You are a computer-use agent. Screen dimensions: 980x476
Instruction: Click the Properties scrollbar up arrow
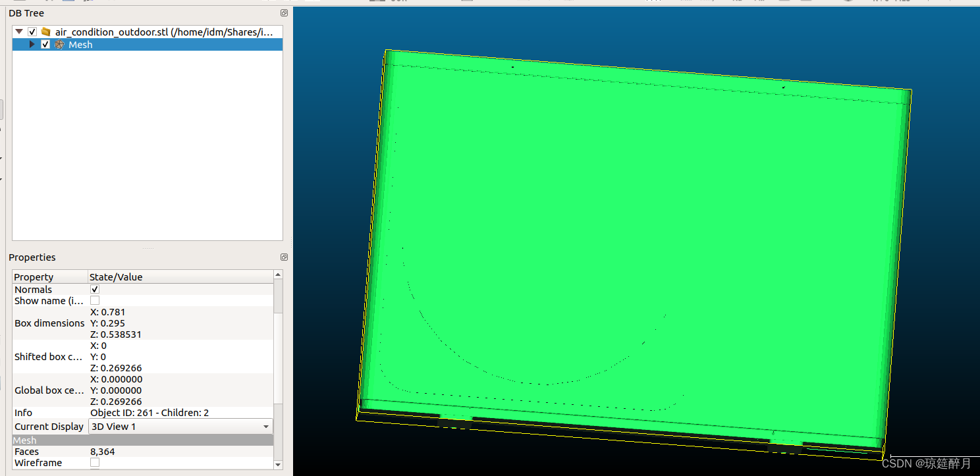coord(279,275)
